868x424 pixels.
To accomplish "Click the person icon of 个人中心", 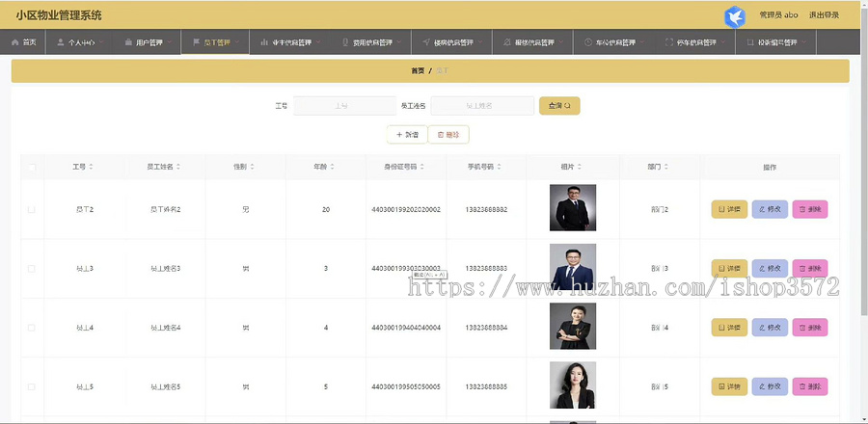I will click(61, 42).
